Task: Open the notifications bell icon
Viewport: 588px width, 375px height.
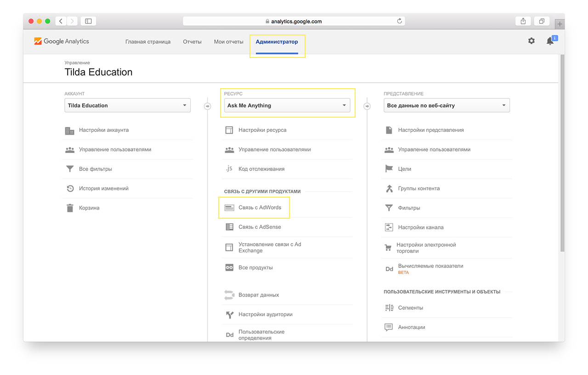Action: click(x=550, y=41)
